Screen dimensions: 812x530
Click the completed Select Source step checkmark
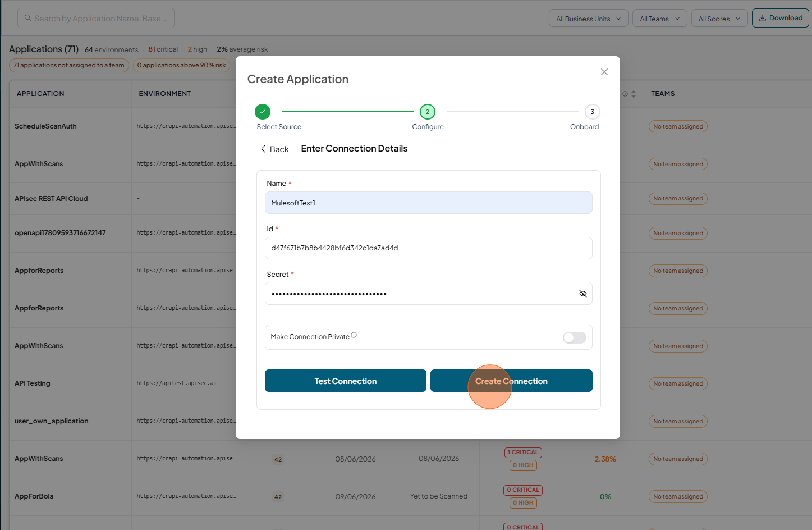263,112
